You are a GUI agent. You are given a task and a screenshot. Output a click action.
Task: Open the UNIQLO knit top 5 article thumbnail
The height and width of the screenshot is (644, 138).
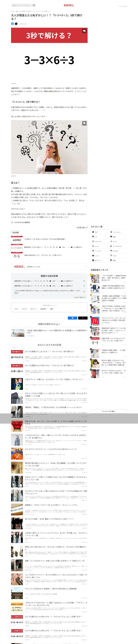(17, 398)
